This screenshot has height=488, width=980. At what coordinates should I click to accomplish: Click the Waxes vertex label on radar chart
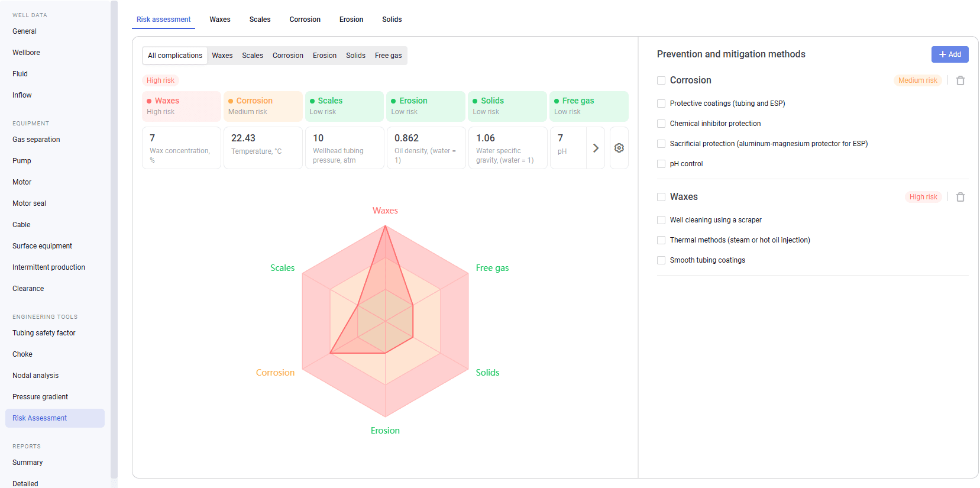pyautogui.click(x=385, y=211)
